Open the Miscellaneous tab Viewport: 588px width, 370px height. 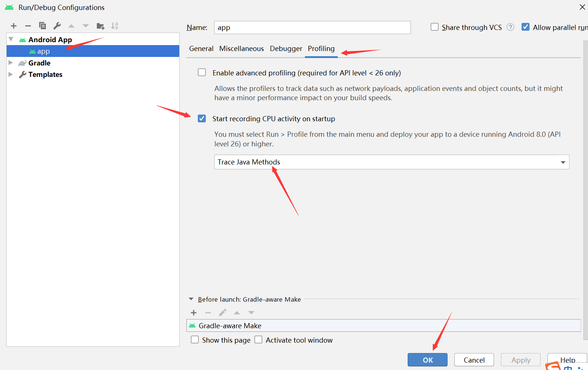click(x=241, y=49)
